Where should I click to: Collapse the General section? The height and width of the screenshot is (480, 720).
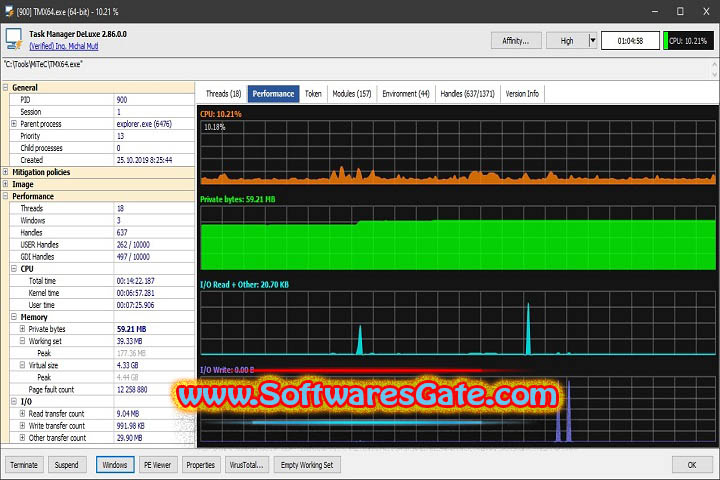pyautogui.click(x=6, y=87)
